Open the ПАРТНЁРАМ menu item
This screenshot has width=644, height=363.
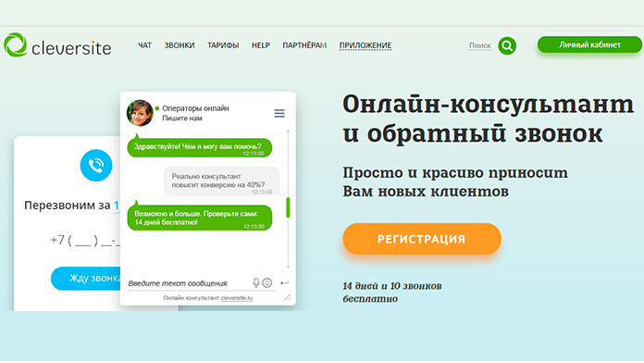304,45
